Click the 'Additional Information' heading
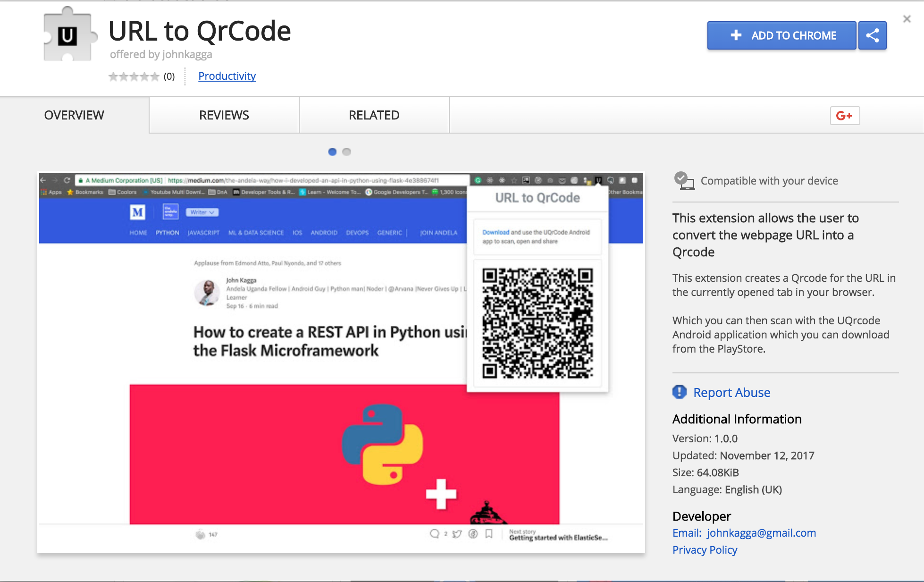The width and height of the screenshot is (924, 582). point(737,419)
